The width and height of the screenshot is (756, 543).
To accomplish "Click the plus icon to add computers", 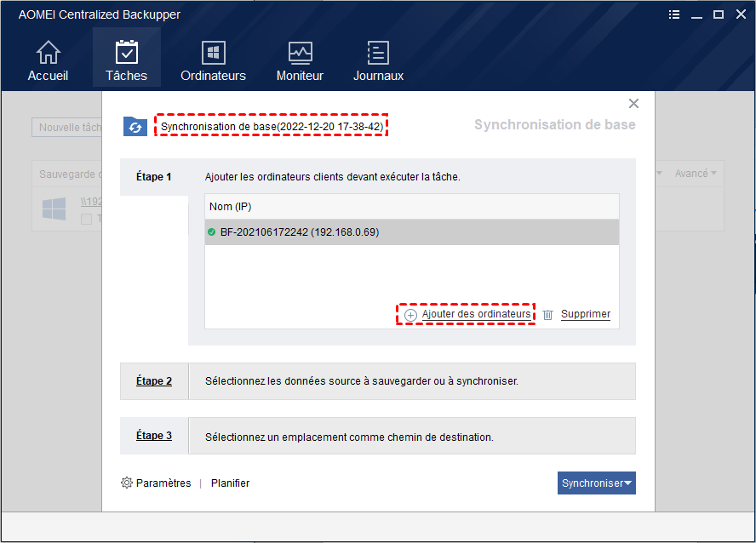I will [410, 315].
